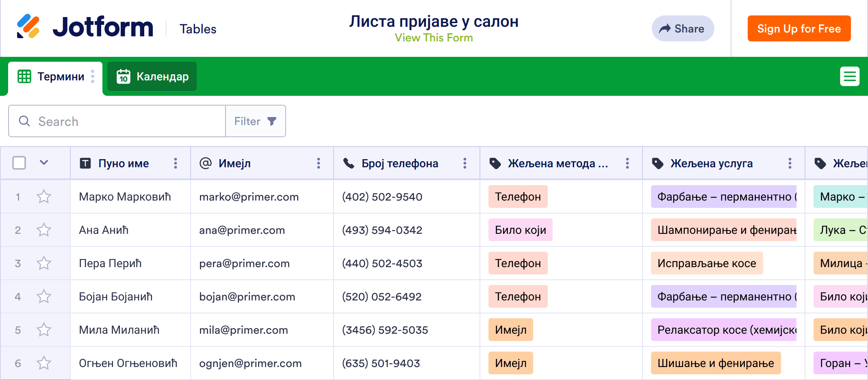Open options for Желена услуга column

point(790,163)
